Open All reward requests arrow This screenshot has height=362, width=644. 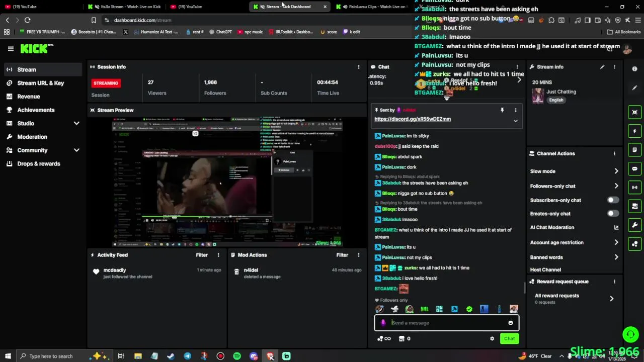(x=611, y=299)
